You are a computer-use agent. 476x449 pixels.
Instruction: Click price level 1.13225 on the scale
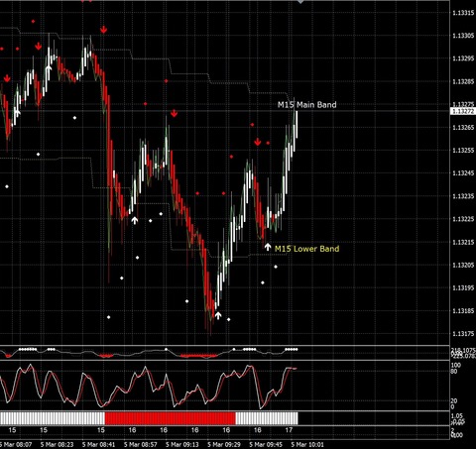[x=463, y=219]
